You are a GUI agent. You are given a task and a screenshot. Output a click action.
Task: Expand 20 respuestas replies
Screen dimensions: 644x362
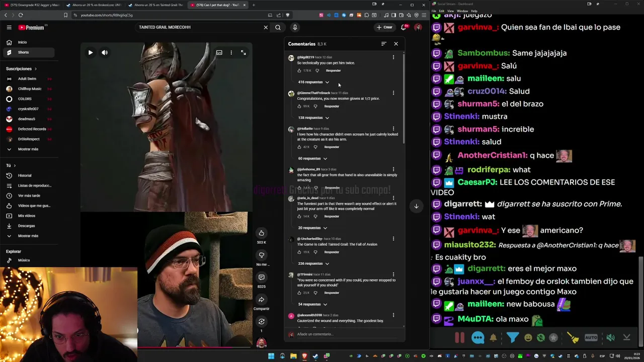(x=312, y=228)
